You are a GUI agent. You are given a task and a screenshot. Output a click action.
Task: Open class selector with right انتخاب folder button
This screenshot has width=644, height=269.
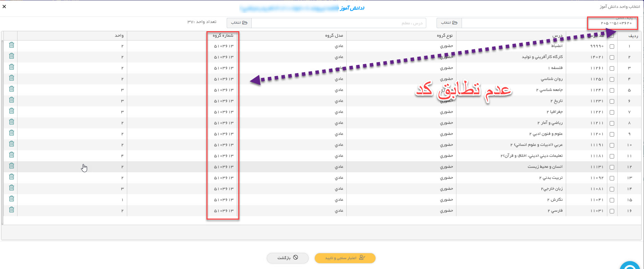coord(449,23)
